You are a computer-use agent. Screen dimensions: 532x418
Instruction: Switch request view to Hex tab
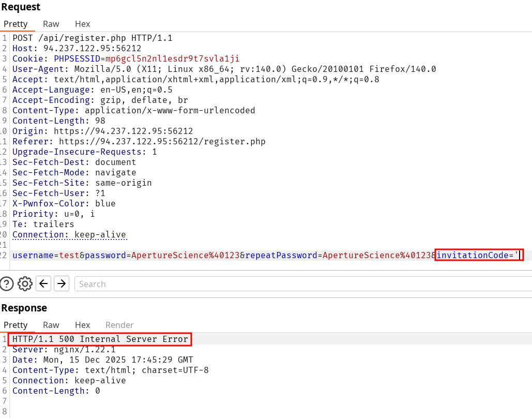(82, 24)
